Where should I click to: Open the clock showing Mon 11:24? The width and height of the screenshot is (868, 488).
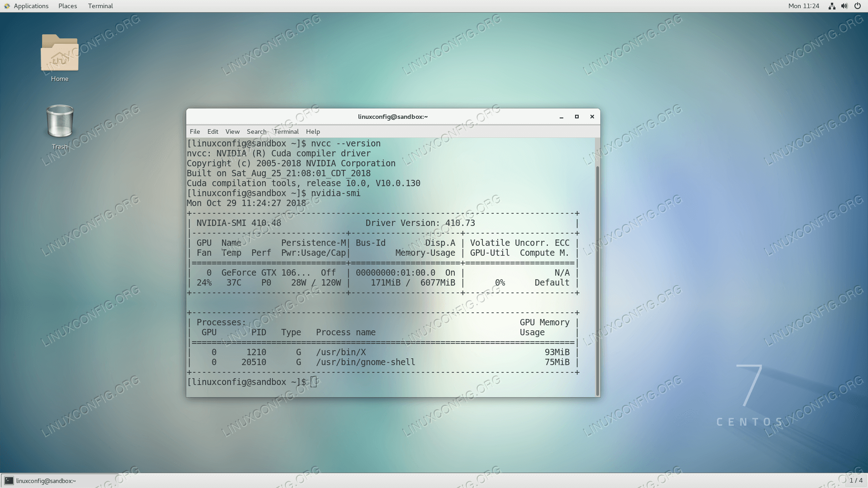[x=803, y=6]
